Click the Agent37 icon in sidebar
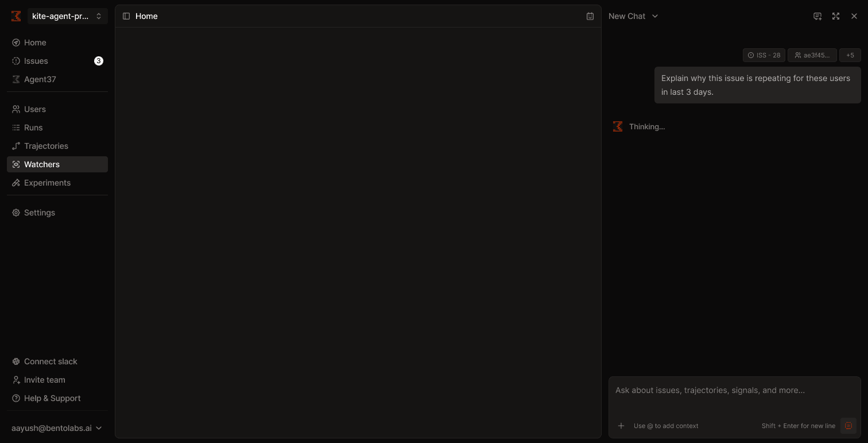The image size is (868, 443). (16, 79)
